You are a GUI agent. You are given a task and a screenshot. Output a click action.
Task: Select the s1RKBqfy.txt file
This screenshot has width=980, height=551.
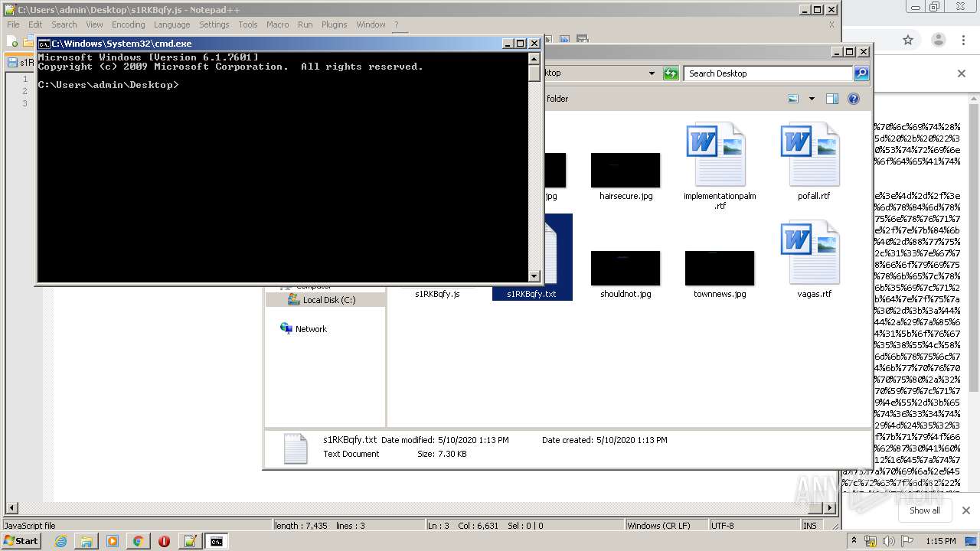531,294
